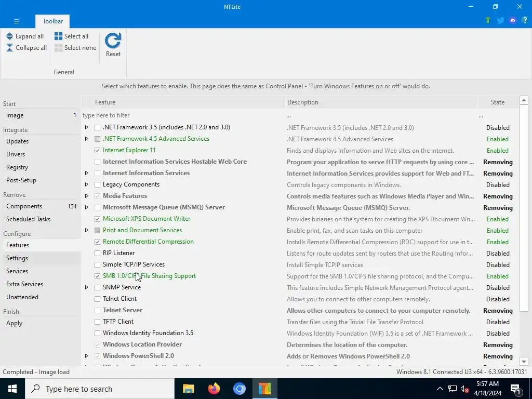The height and width of the screenshot is (399, 532).
Task: Open the Post-Setup page
Action: 41,180
